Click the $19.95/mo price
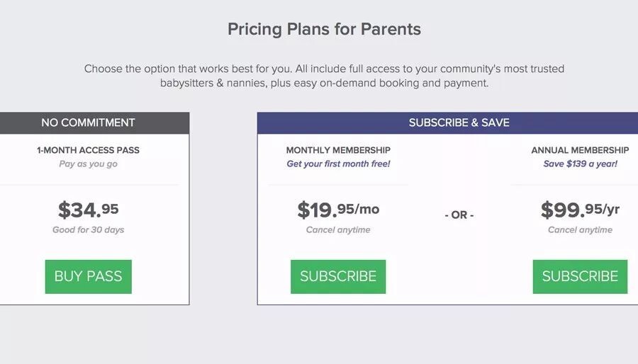Viewport: 638px width, 364px height. pos(338,210)
